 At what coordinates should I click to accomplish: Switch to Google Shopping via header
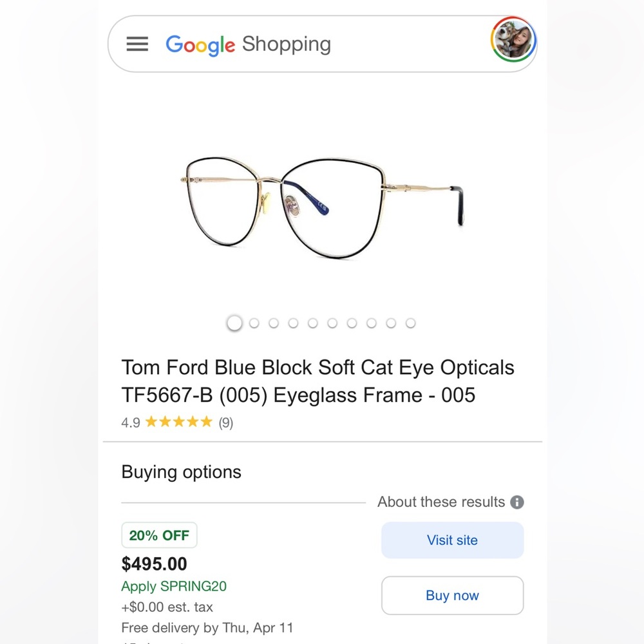(x=248, y=44)
